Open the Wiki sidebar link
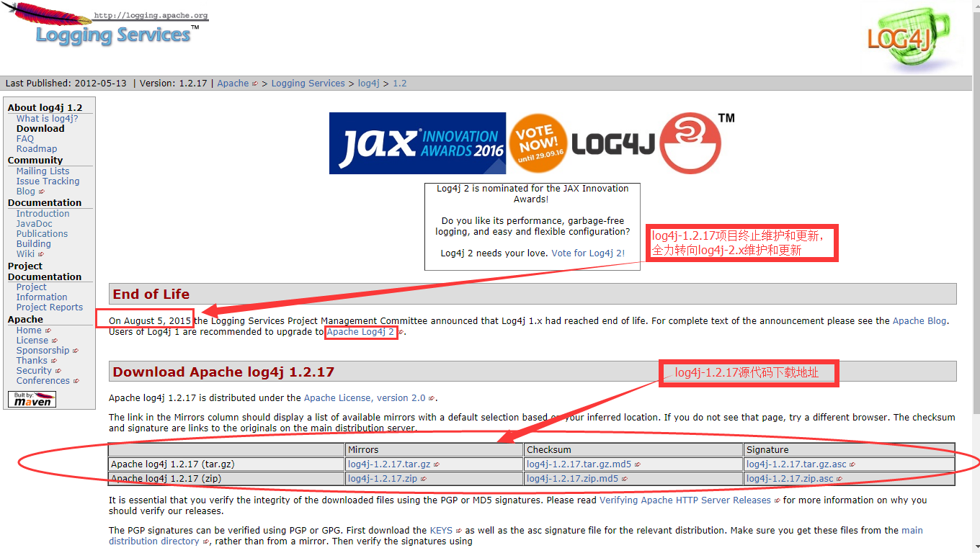The height and width of the screenshot is (553, 980). point(26,254)
